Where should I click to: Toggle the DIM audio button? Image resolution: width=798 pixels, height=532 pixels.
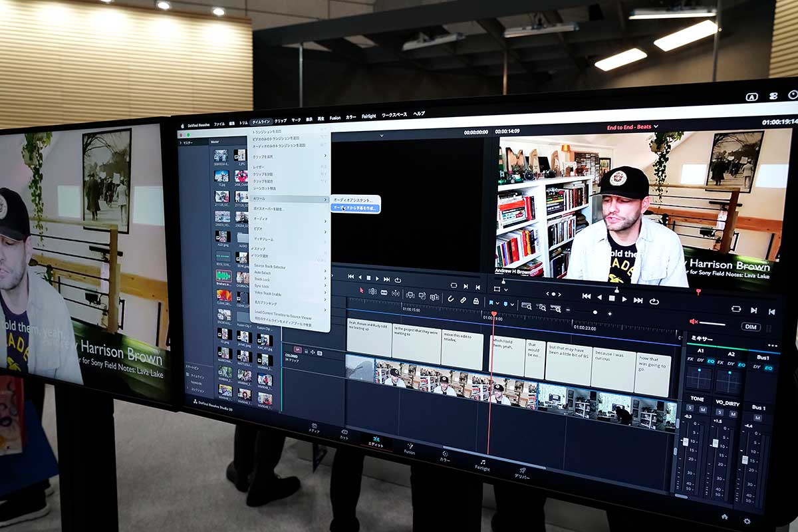(x=749, y=327)
